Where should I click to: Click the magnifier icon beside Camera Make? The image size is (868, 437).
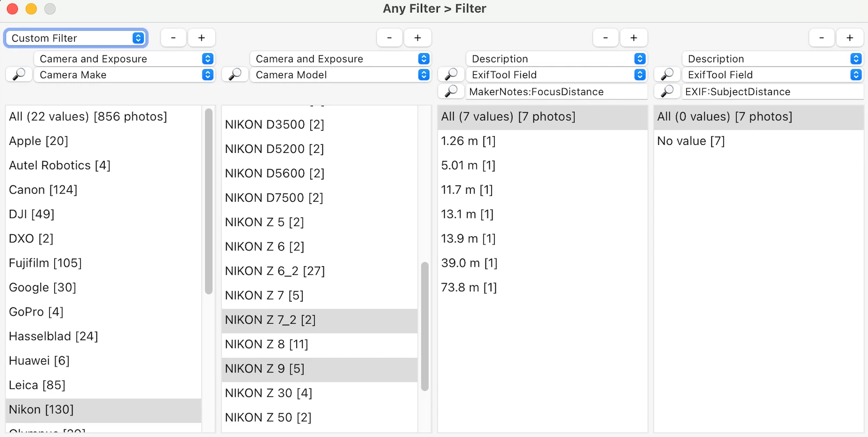tap(18, 74)
